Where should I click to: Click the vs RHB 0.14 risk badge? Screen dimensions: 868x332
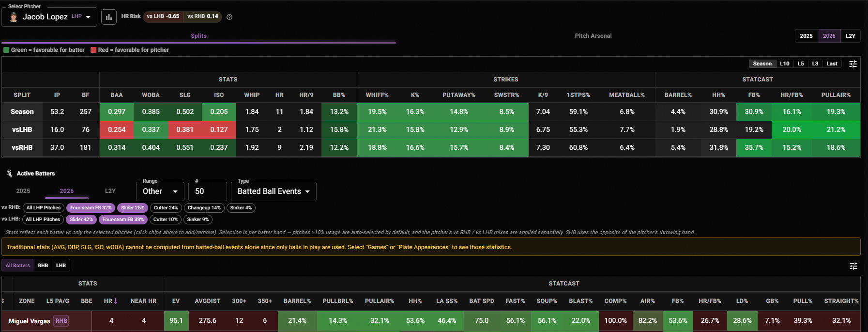click(203, 16)
